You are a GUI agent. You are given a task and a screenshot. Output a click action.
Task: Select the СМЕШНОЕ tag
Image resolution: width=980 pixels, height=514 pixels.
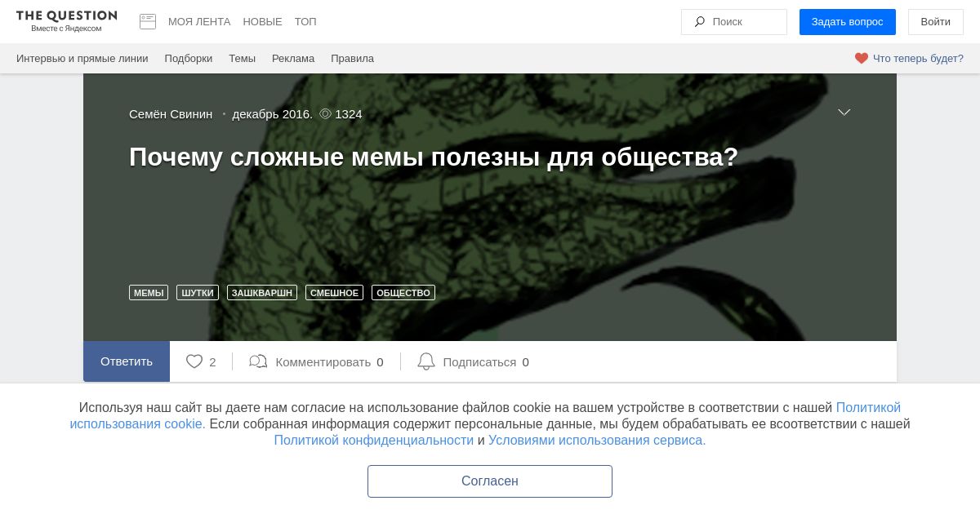[x=334, y=293]
